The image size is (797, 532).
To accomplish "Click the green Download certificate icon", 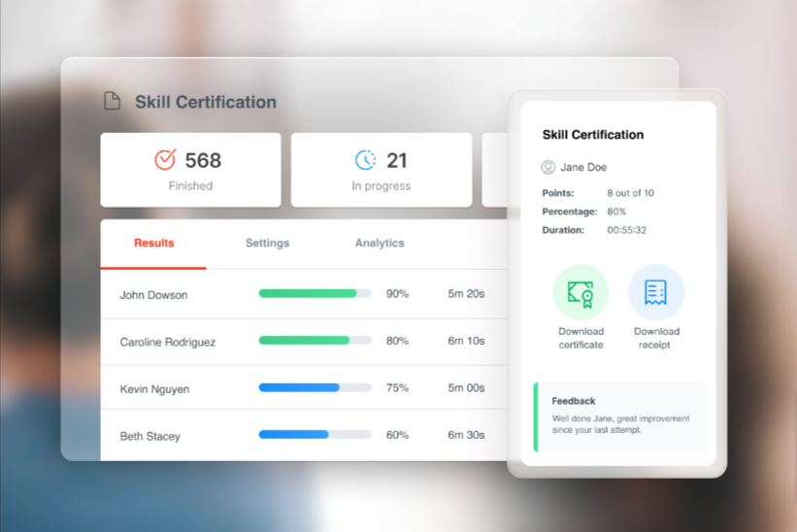I will [x=581, y=292].
